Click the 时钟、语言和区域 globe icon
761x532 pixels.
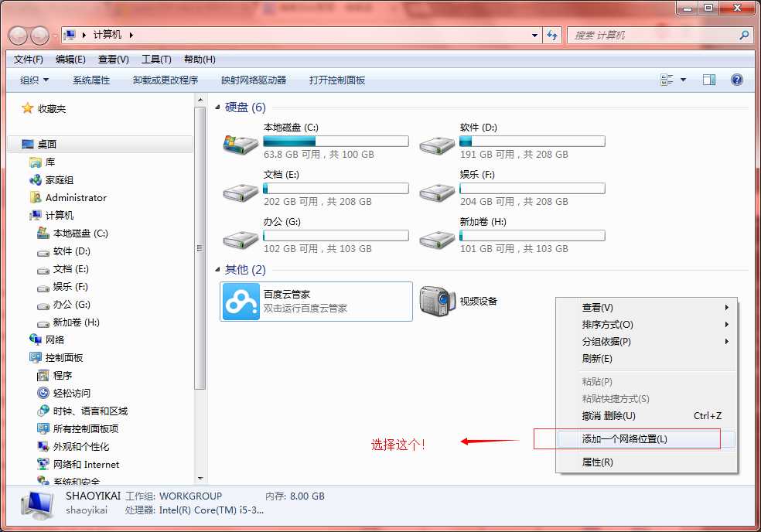pyautogui.click(x=43, y=411)
